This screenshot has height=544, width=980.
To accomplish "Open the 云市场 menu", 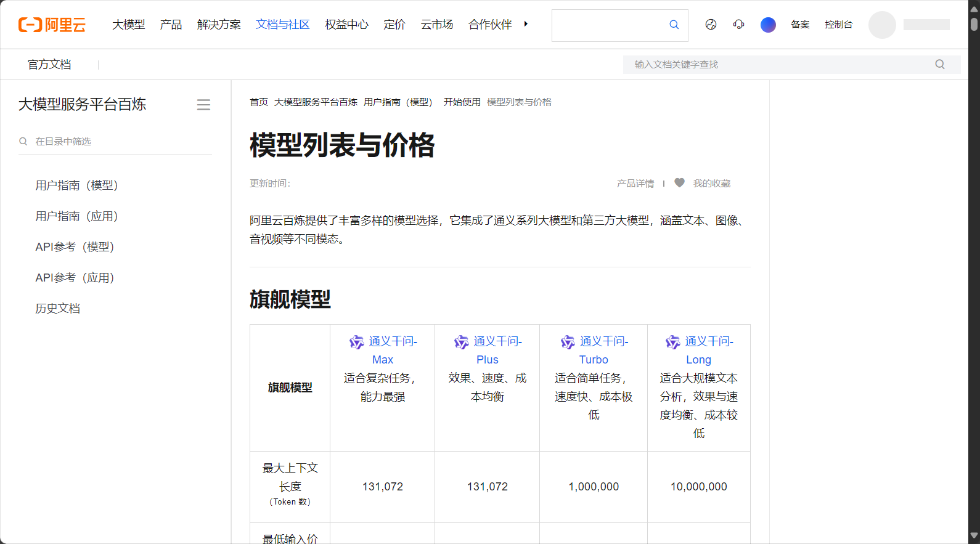I will (x=437, y=25).
